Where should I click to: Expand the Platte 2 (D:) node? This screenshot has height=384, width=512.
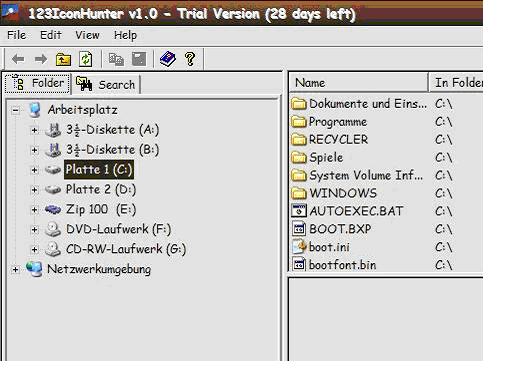coord(34,190)
